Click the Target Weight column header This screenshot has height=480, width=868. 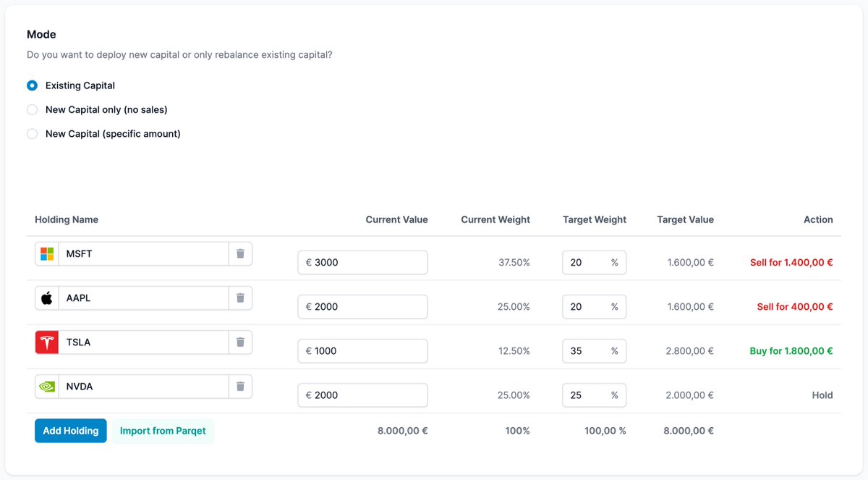[x=595, y=219]
